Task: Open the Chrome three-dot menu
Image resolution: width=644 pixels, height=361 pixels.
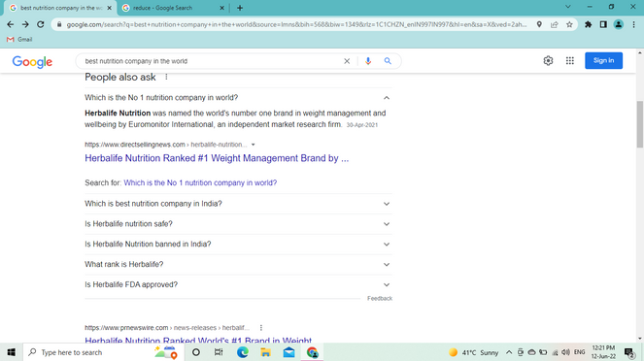Action: point(633,24)
